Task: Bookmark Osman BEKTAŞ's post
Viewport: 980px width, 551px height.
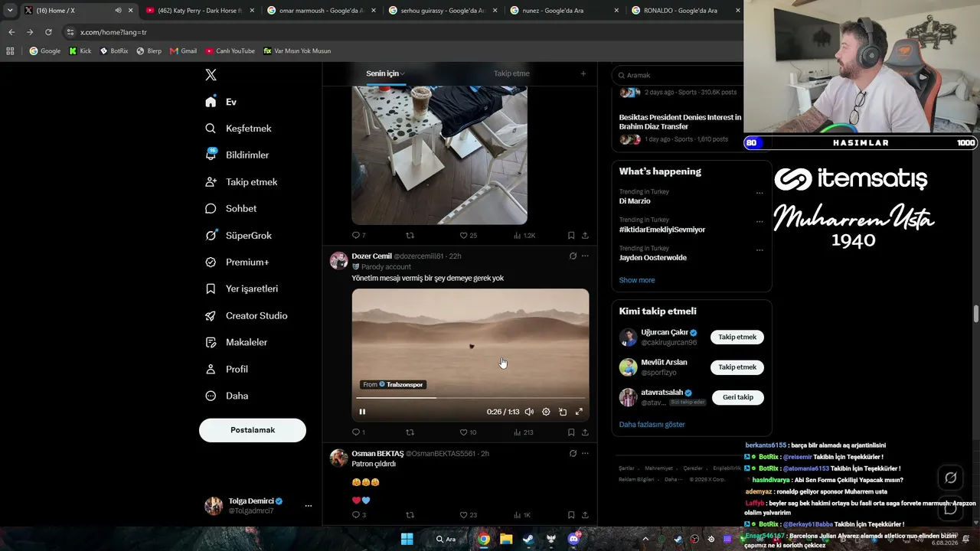Action: pos(571,515)
